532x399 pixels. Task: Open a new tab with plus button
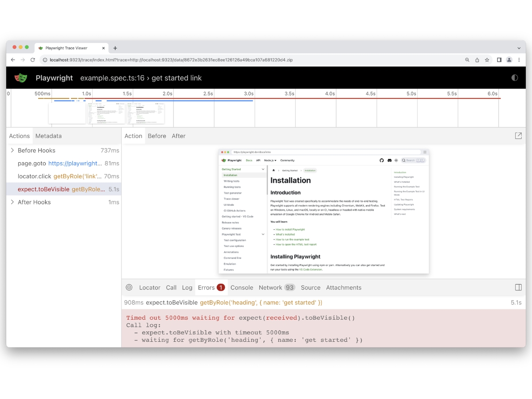coord(115,48)
